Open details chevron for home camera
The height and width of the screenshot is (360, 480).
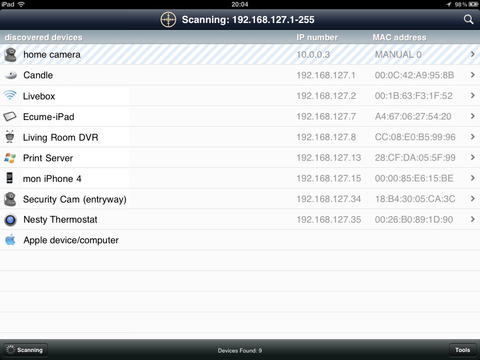click(x=472, y=54)
